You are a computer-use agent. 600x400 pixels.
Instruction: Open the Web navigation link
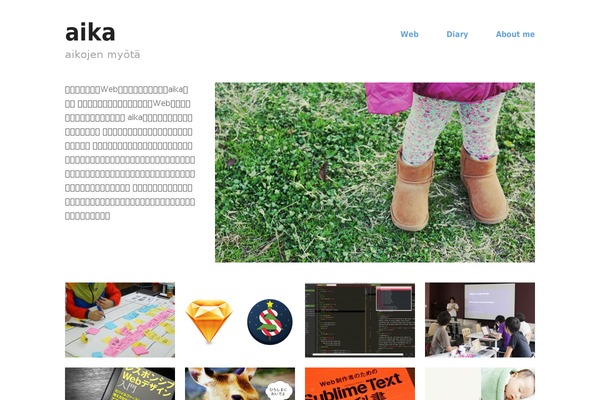click(x=409, y=34)
